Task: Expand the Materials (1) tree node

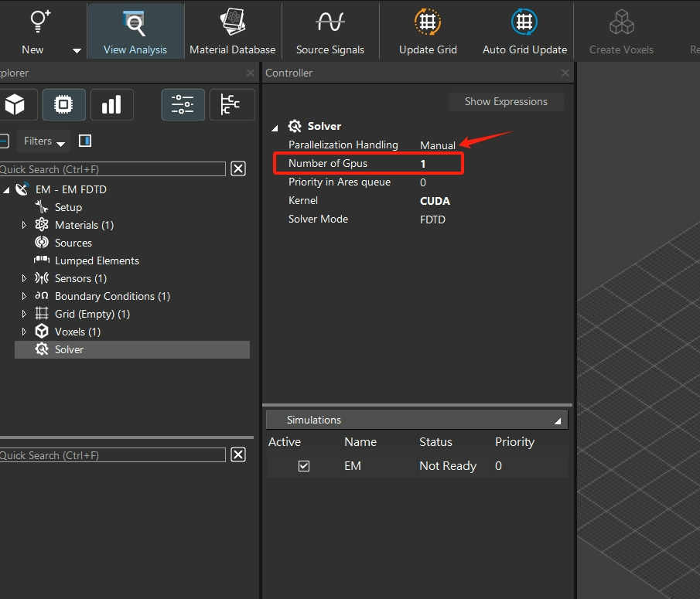Action: pos(24,226)
